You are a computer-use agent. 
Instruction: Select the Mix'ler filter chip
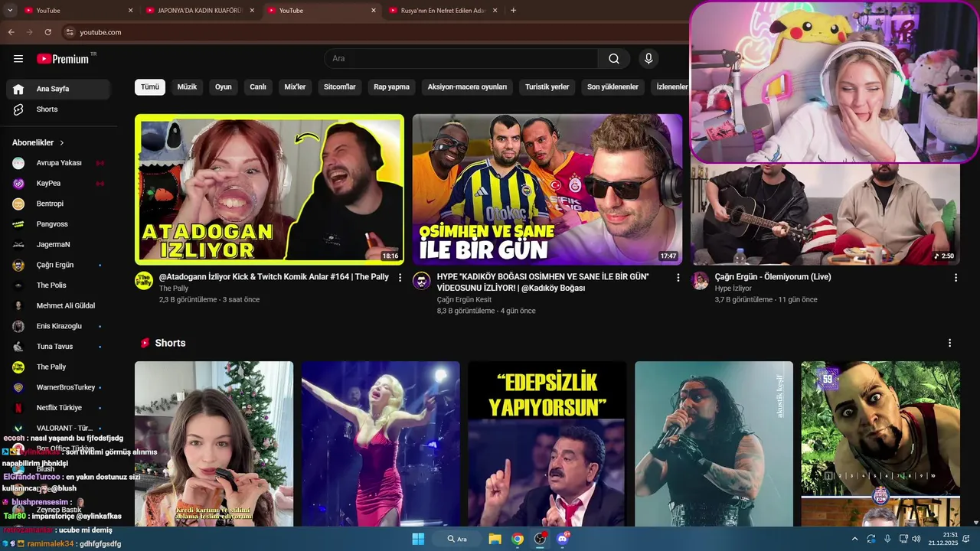pyautogui.click(x=295, y=86)
